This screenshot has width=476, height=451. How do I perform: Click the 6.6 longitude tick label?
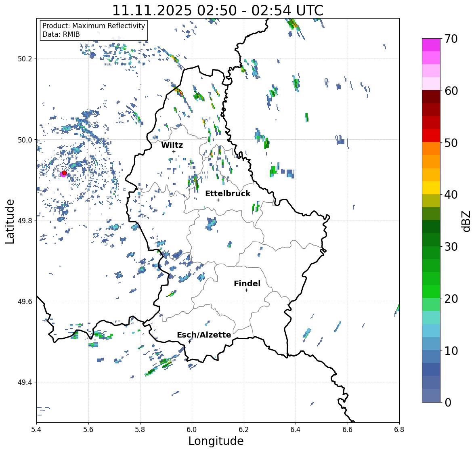[x=348, y=430]
